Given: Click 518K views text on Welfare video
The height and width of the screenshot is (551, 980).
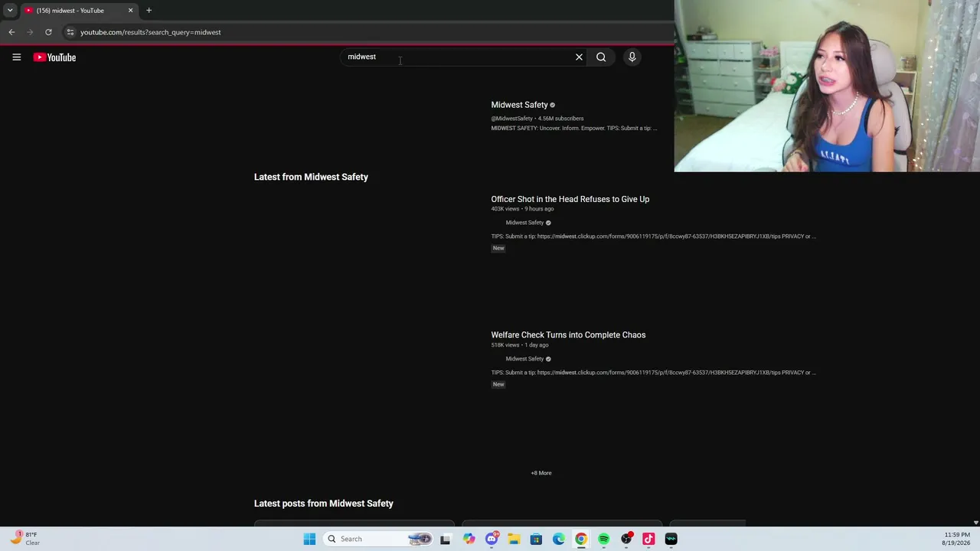Looking at the screenshot, I should (505, 345).
